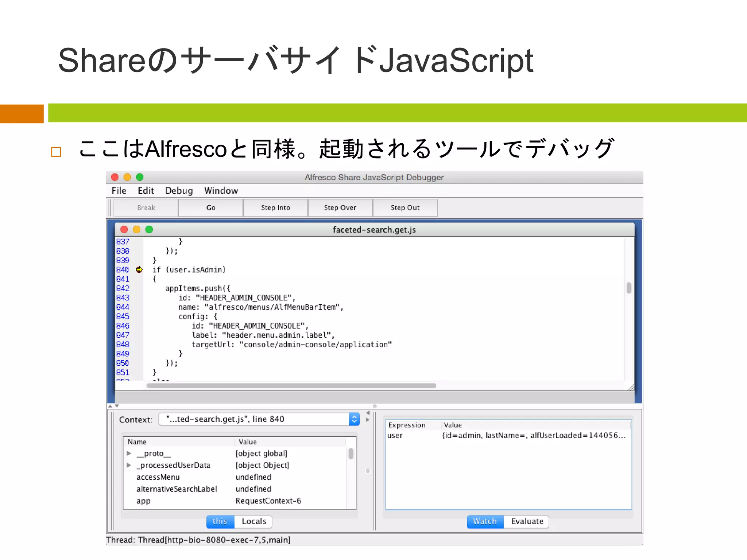Open the File menu
Image resolution: width=747 pixels, height=560 pixels.
coord(119,191)
